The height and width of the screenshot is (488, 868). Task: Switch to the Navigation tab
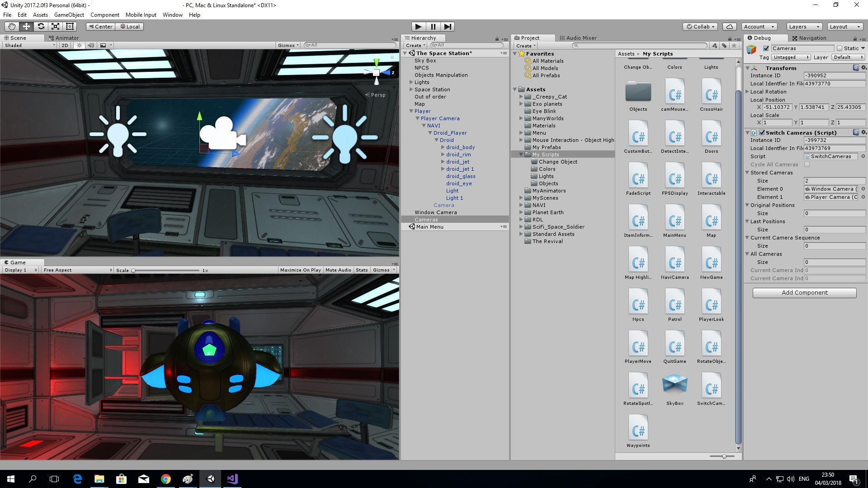(x=809, y=38)
